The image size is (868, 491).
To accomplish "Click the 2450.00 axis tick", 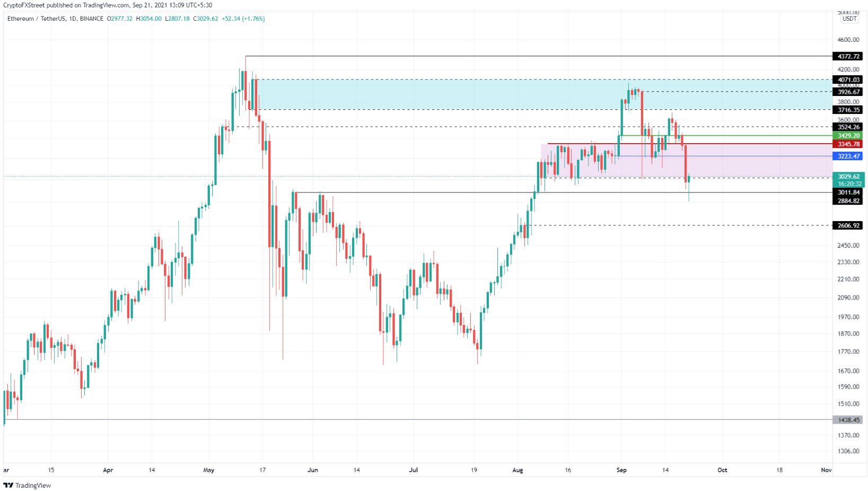I will [848, 245].
